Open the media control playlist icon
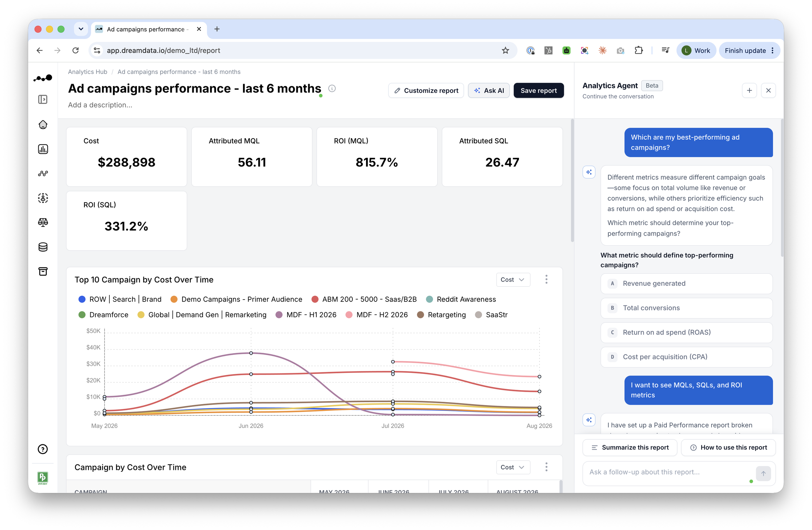812x530 pixels. [665, 50]
